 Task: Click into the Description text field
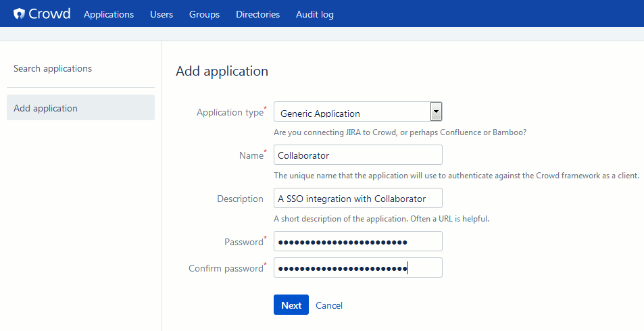click(357, 199)
